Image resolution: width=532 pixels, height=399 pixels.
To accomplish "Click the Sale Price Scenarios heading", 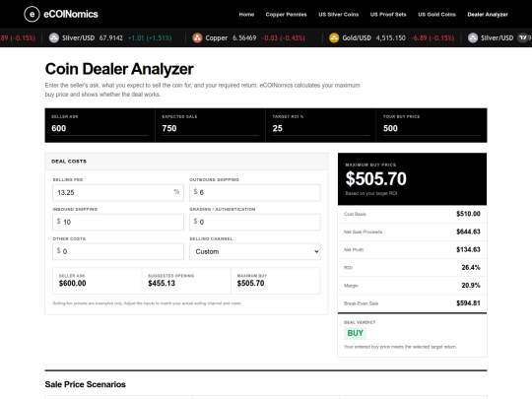I will (85, 384).
